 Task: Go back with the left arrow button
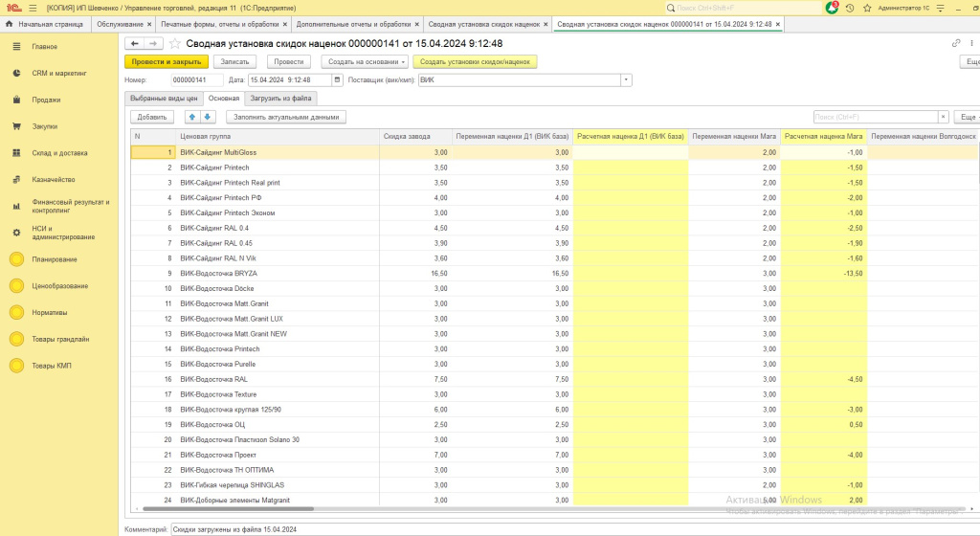point(135,43)
